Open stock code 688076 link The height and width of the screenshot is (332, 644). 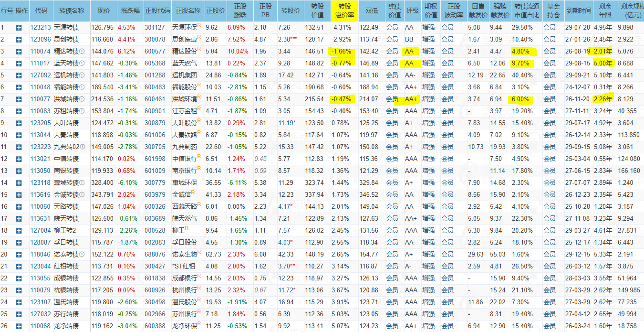click(155, 255)
